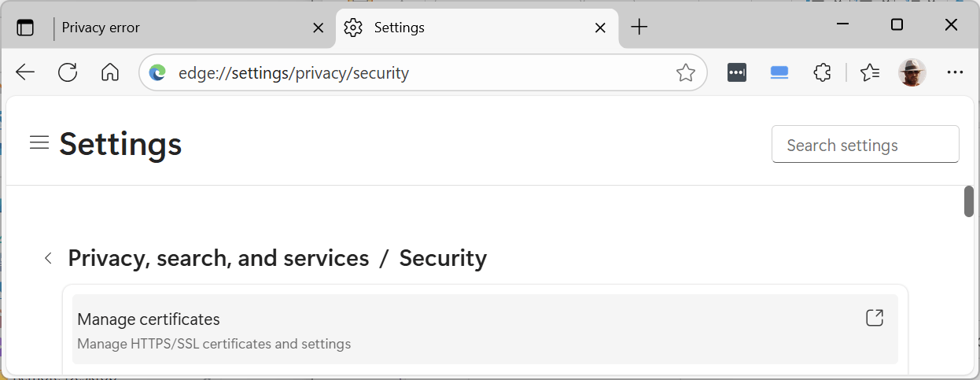This screenshot has height=380, width=980.
Task: Open Manage certificates external link
Action: click(x=874, y=318)
